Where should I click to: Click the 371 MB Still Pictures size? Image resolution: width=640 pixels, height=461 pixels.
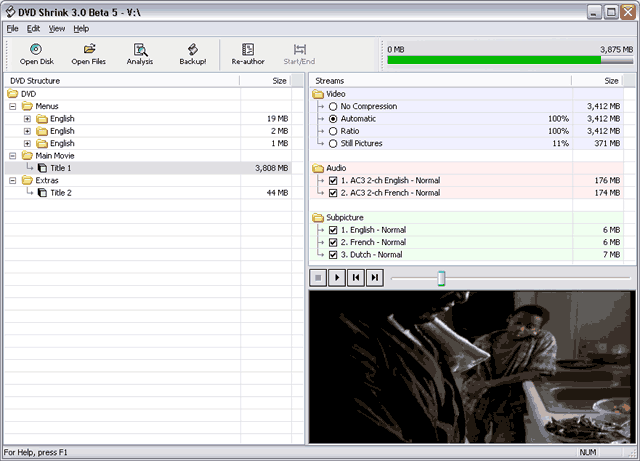click(607, 143)
